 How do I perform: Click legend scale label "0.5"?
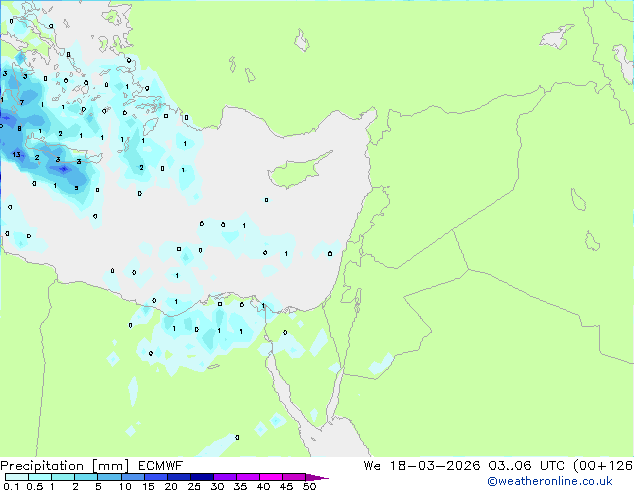click(x=35, y=486)
